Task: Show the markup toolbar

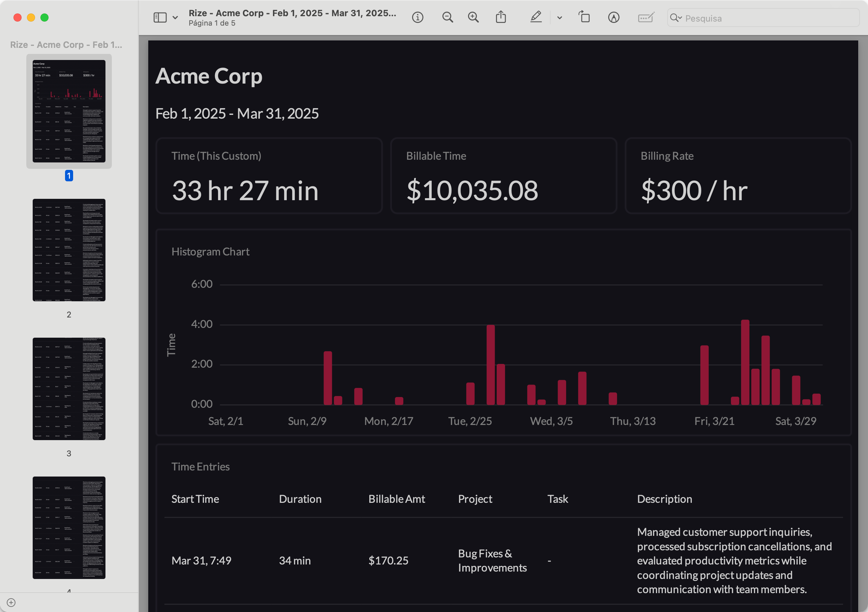Action: tap(614, 18)
